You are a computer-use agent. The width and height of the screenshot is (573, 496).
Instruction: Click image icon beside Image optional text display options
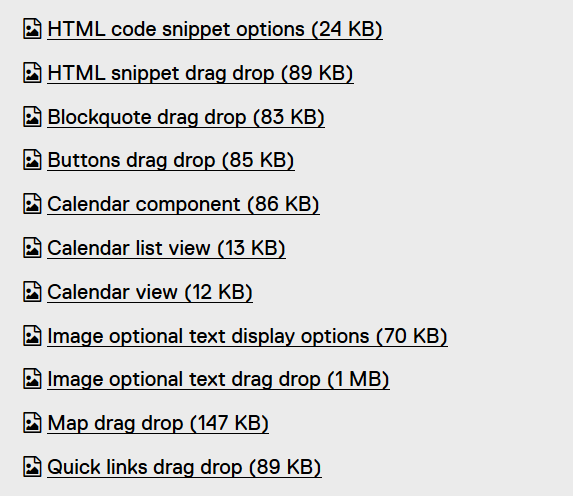pyautogui.click(x=32, y=336)
